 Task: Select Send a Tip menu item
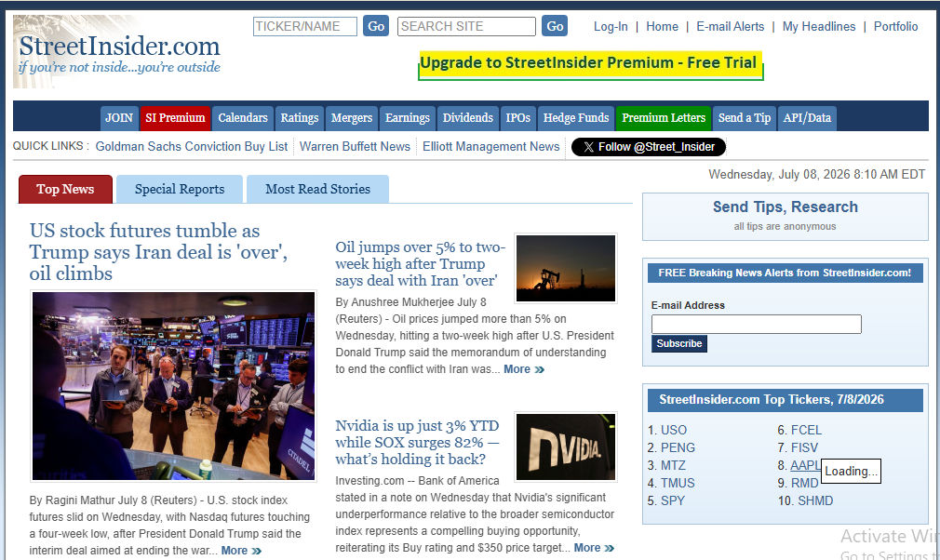click(745, 118)
